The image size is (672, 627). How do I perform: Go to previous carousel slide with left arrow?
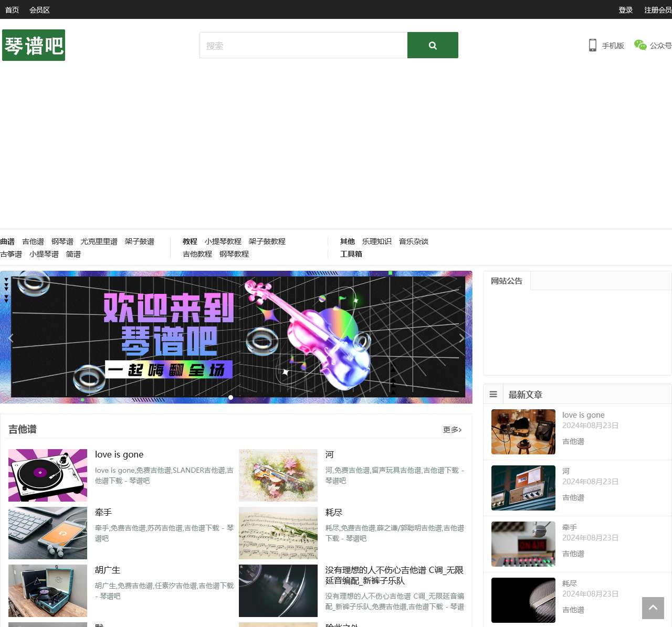[11, 338]
